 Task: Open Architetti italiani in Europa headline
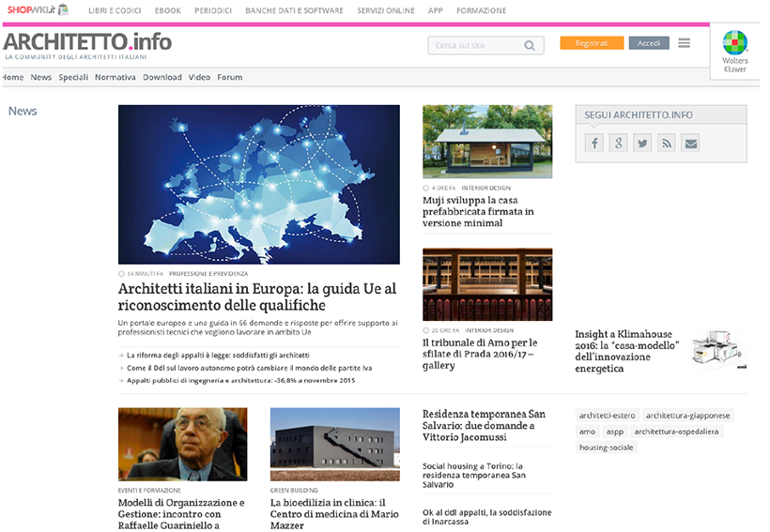(x=257, y=296)
